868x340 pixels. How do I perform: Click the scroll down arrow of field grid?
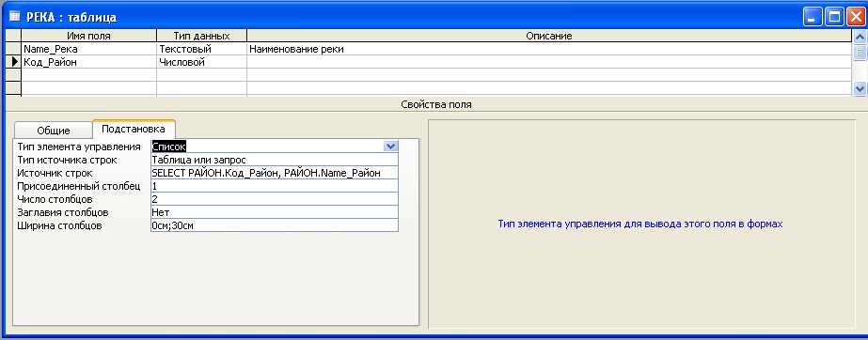click(860, 88)
